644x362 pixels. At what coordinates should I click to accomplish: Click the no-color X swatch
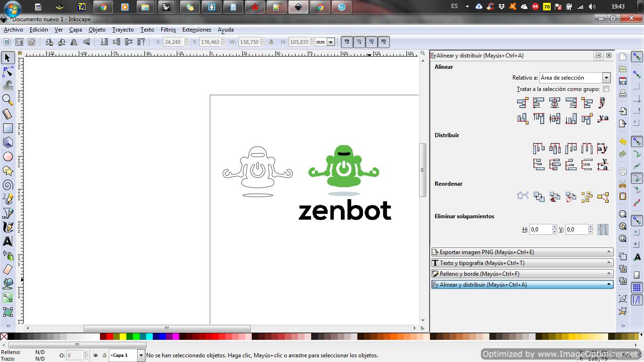point(4,337)
